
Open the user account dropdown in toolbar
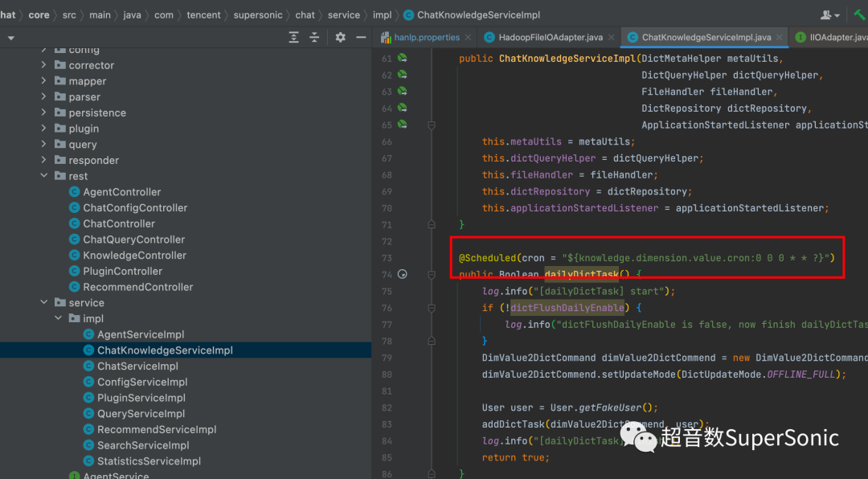point(830,15)
